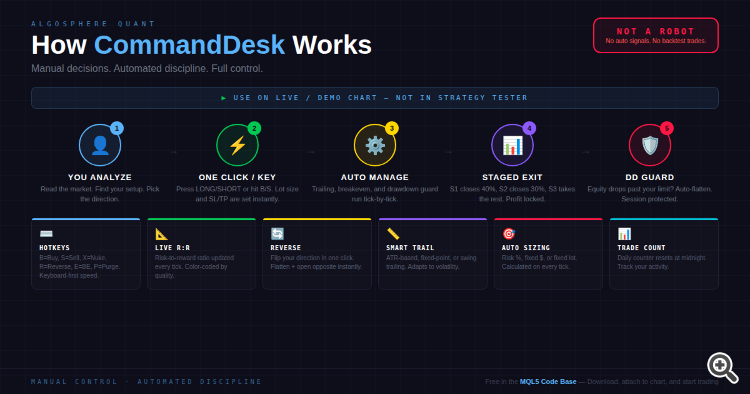Image resolution: width=750 pixels, height=394 pixels.
Task: Click the 'MANUAL CONTROL - AUTOMATED DISCIPLINE' footer text
Action: click(x=146, y=382)
